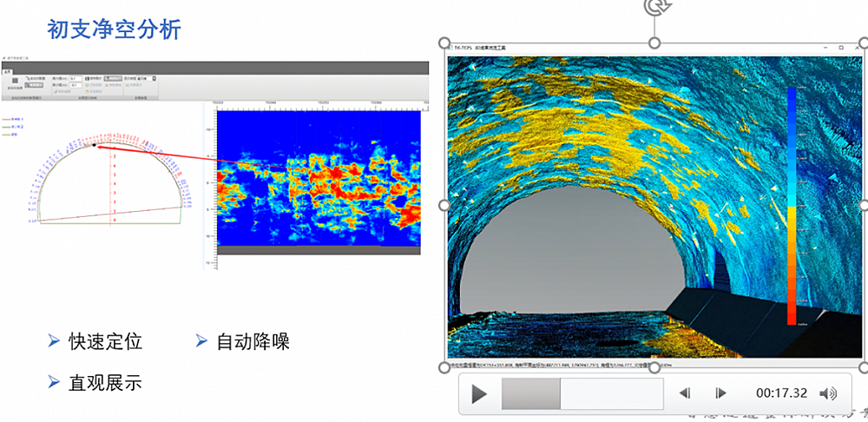
Task: Click the rotation handle above the video
Action: pyautogui.click(x=654, y=8)
